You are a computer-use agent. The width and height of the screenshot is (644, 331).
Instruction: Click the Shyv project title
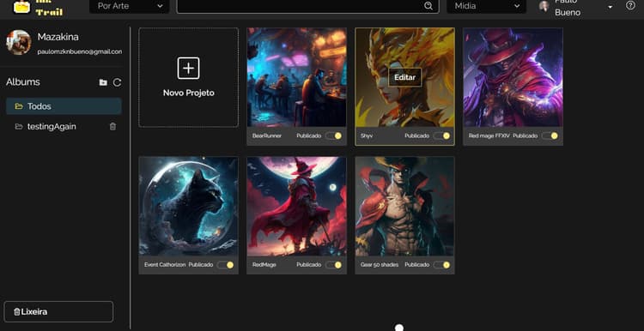(367, 135)
